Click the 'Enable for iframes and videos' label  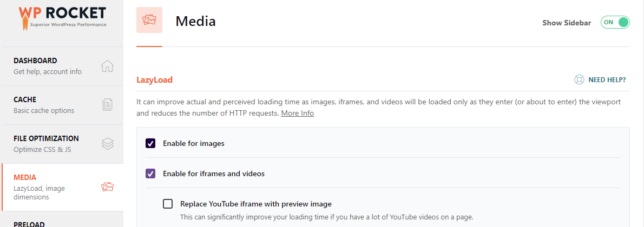[214, 173]
